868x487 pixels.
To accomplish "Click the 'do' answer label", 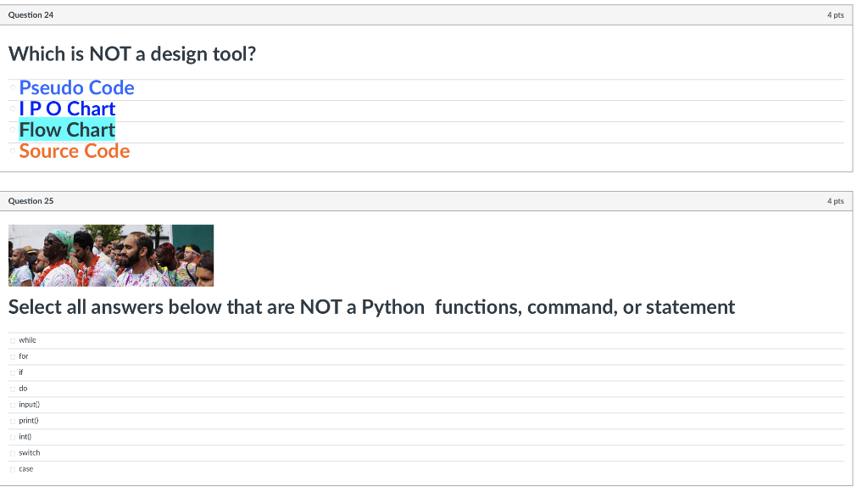I will (23, 389).
